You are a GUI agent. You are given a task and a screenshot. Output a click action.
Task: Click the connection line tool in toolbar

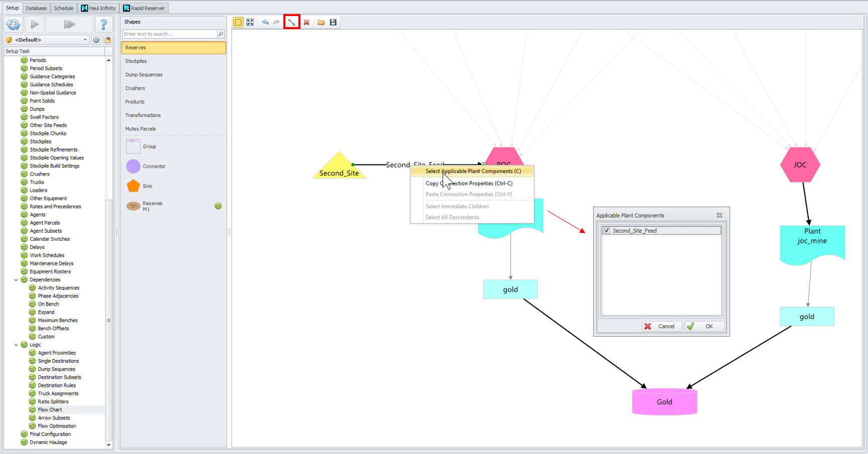[x=291, y=22]
